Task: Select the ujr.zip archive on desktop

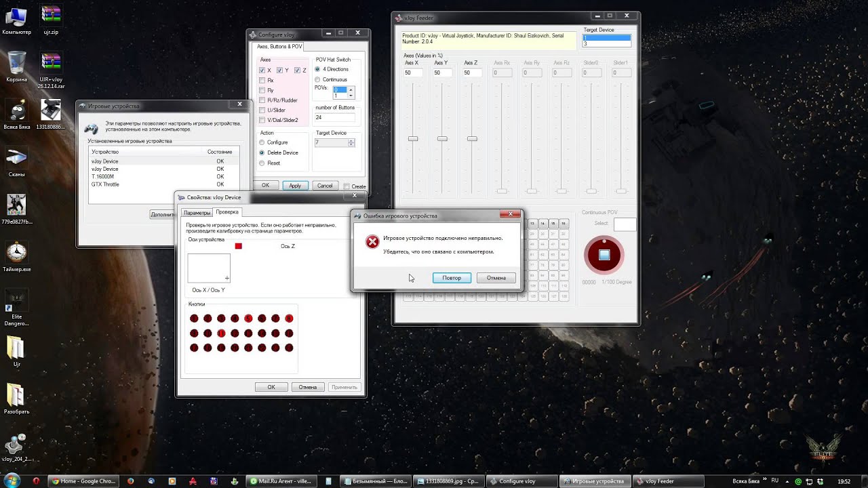Action: pyautogui.click(x=51, y=20)
